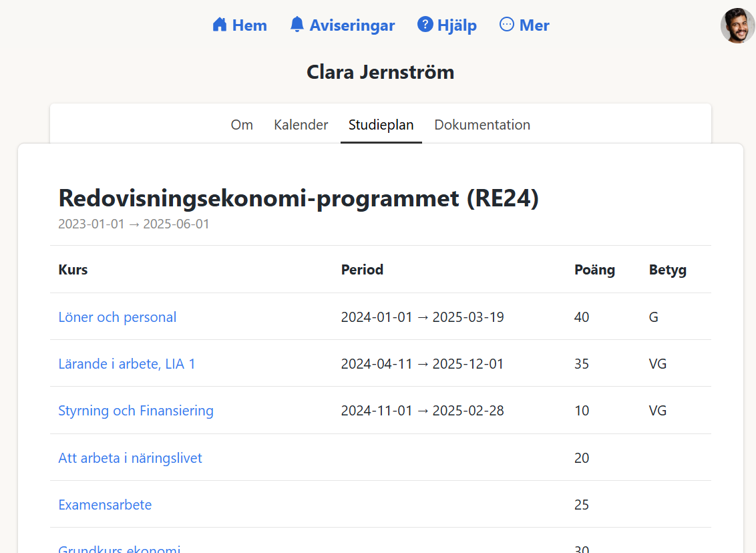
Task: Click the Hjälp question mark icon
Action: tap(425, 24)
